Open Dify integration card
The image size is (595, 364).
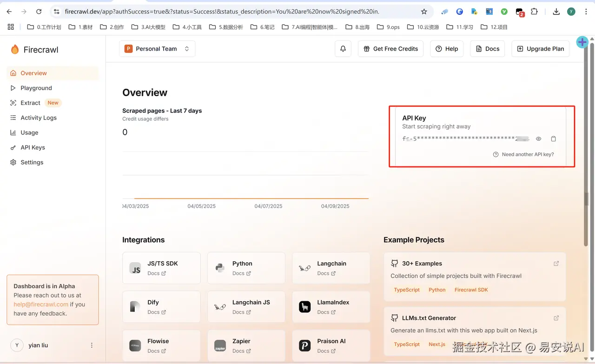point(161,307)
